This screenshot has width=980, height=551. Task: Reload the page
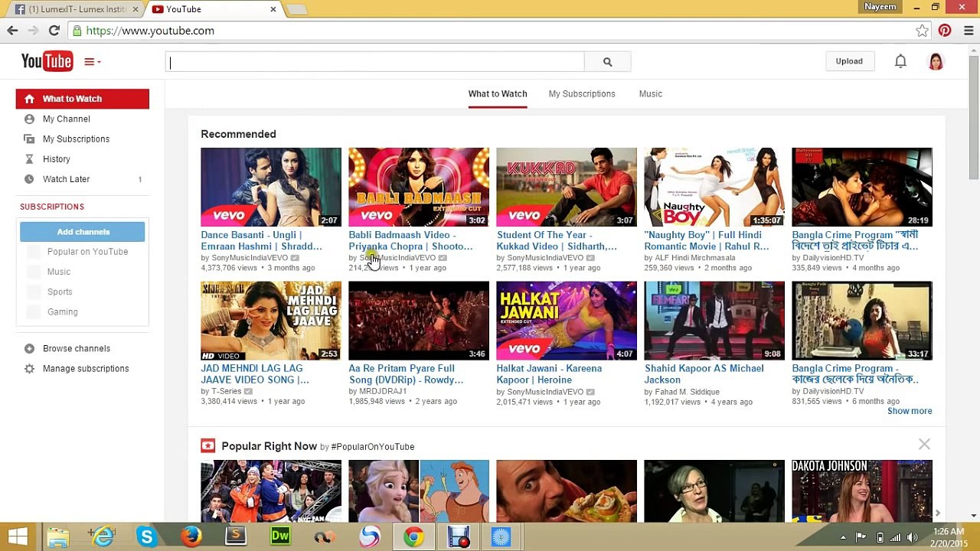[54, 31]
